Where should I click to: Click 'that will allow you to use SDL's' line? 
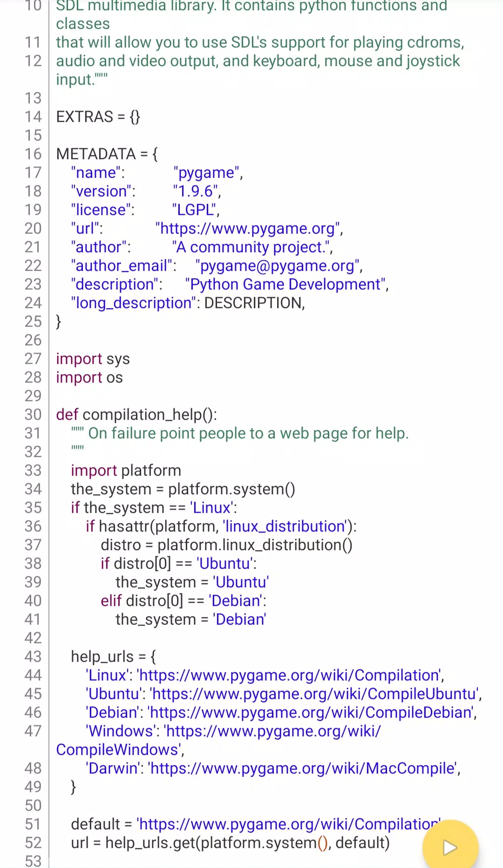(x=260, y=42)
